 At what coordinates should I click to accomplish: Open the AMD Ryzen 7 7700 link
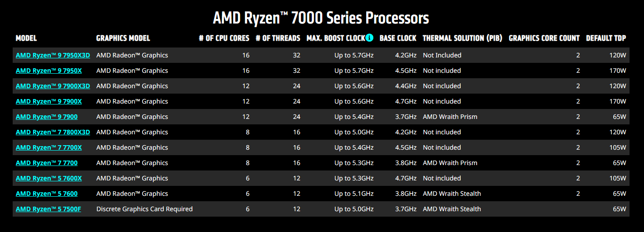47,163
